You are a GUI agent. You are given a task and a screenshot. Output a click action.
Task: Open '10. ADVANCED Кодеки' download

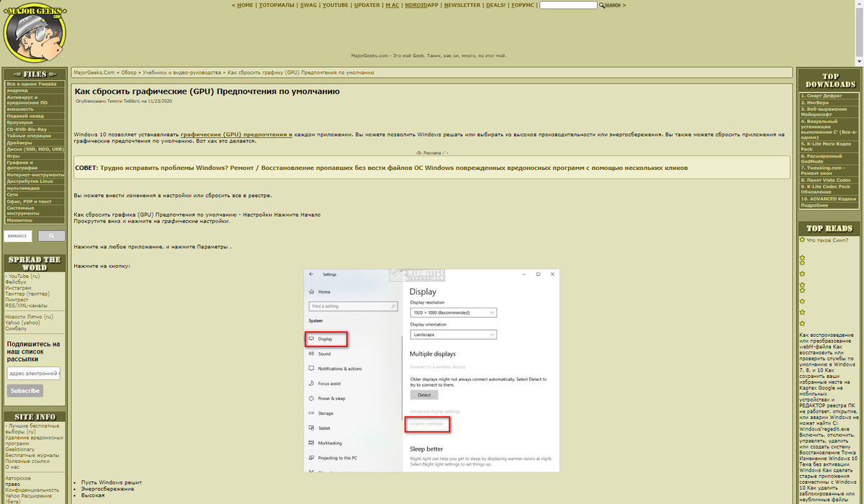pos(829,199)
